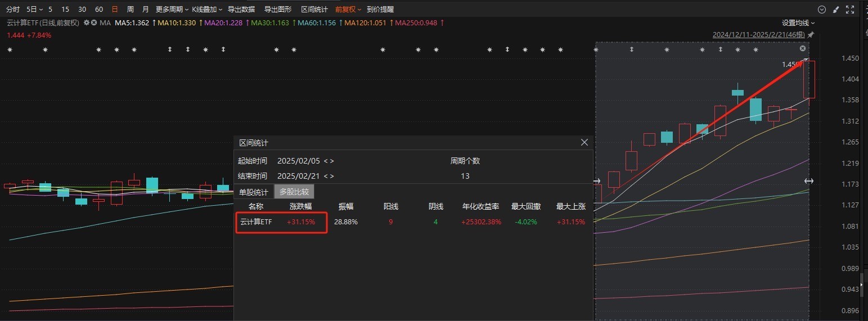
Task: Step the 起始时间 date forward with >
Action: [x=332, y=161]
